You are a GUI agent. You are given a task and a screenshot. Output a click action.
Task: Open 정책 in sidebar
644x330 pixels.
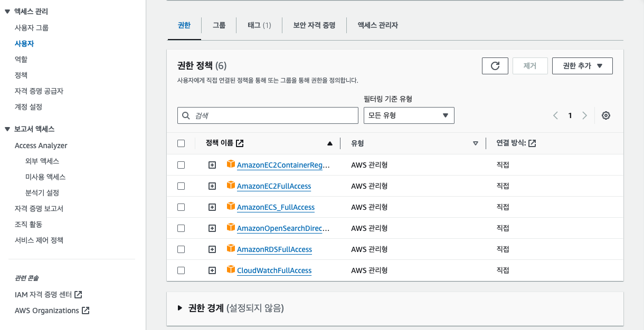click(x=21, y=75)
